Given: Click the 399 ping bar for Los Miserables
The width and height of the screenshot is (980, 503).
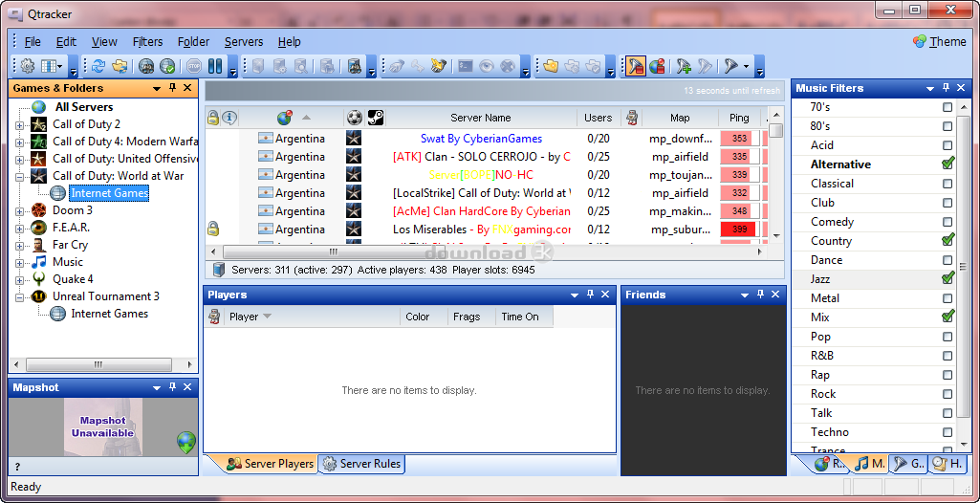Looking at the screenshot, I should [x=739, y=230].
